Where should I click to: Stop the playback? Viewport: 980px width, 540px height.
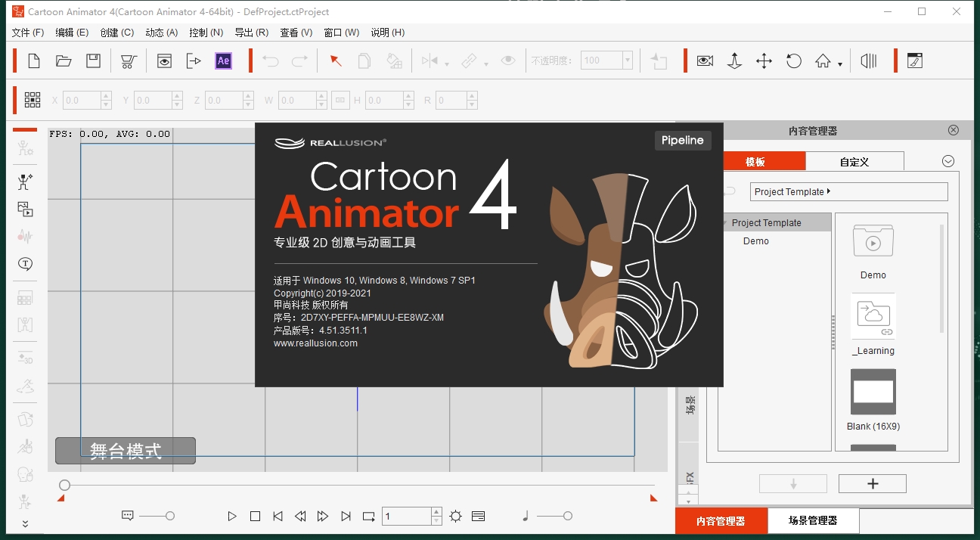pos(255,516)
